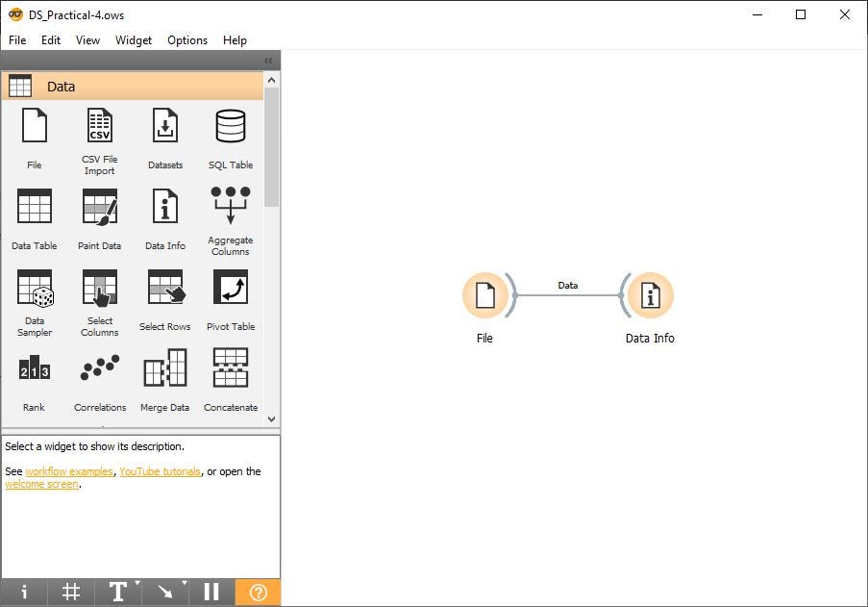868x607 pixels.
Task: Click the Orange app logo in title bar
Action: 15,14
